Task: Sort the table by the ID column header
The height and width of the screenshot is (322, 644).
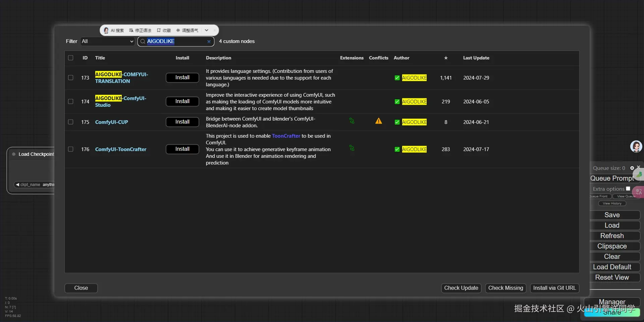Action: click(85, 58)
